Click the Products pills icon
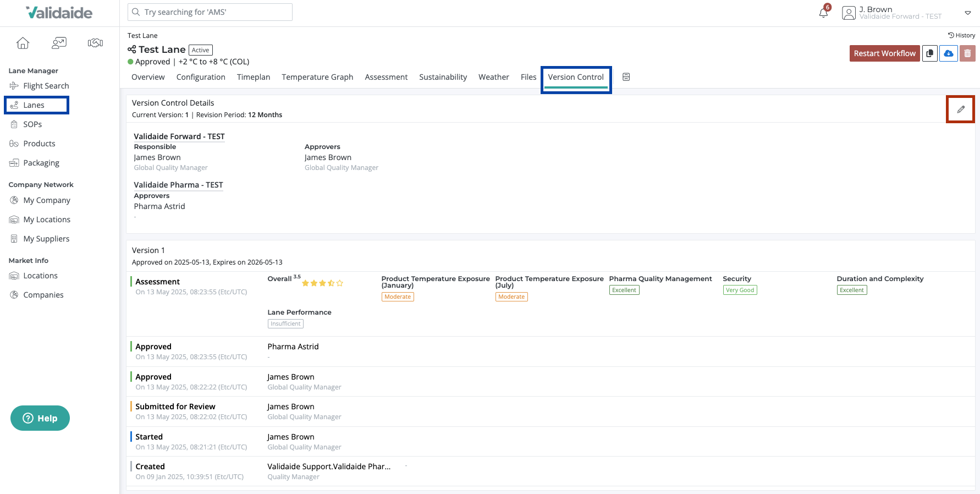 [14, 144]
